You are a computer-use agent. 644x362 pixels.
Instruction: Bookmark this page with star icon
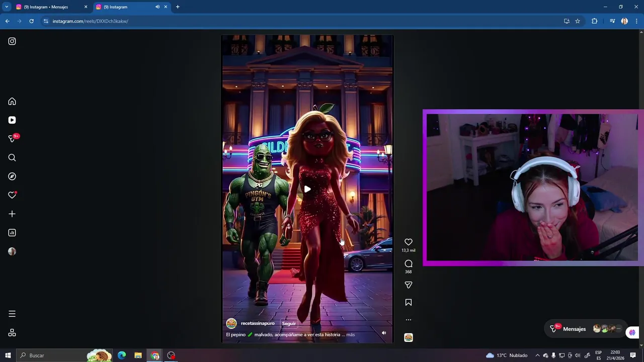tap(578, 21)
